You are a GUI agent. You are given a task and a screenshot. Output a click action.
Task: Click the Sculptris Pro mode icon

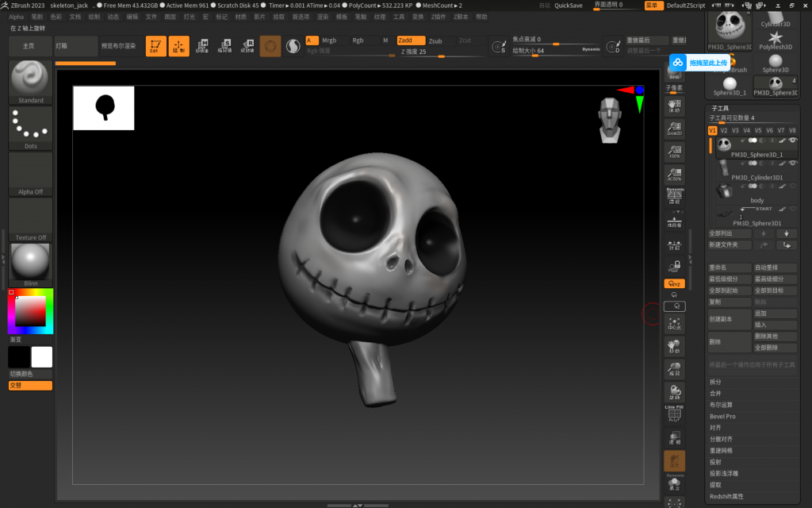click(x=293, y=46)
